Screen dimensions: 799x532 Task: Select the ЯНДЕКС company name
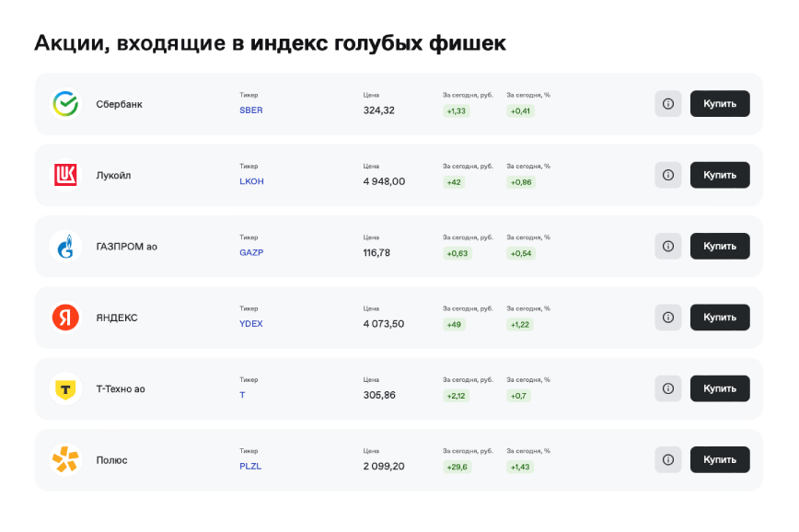(117, 318)
